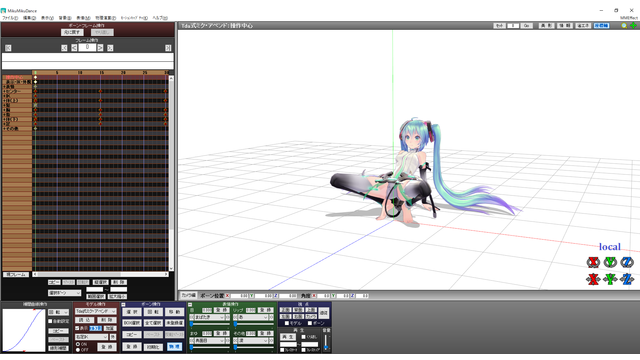
Task: Open the interpolation type dropdown
Action: tap(58, 312)
